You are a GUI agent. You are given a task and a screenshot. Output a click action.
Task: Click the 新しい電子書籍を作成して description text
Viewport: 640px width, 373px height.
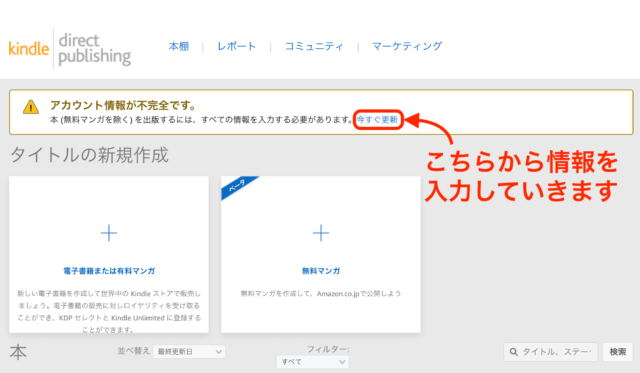tap(109, 311)
